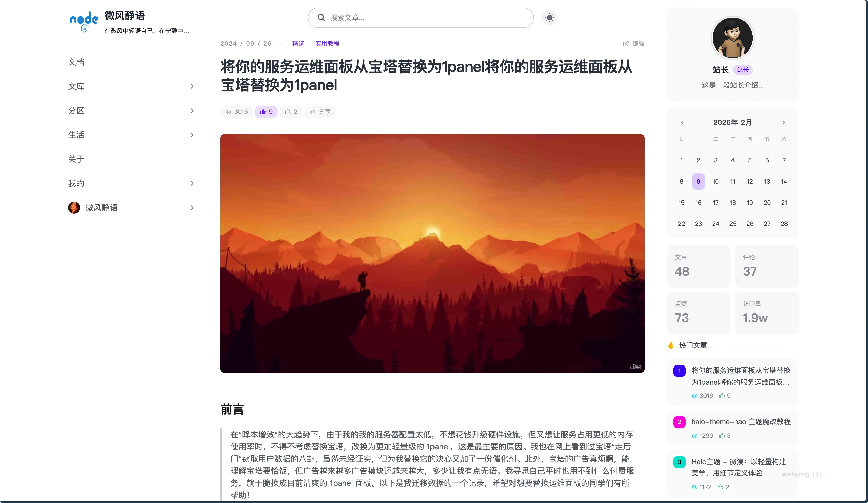Expand the 文库 menu chevron
868x503 pixels.
[x=192, y=86]
